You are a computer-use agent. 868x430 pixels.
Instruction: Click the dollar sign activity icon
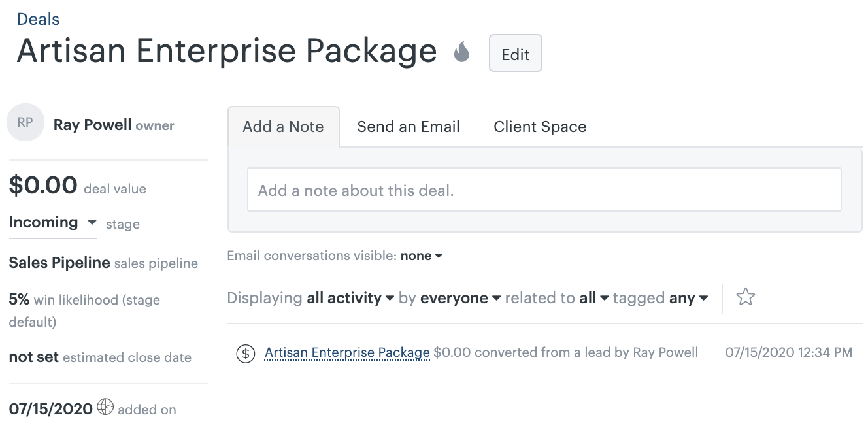click(x=245, y=354)
